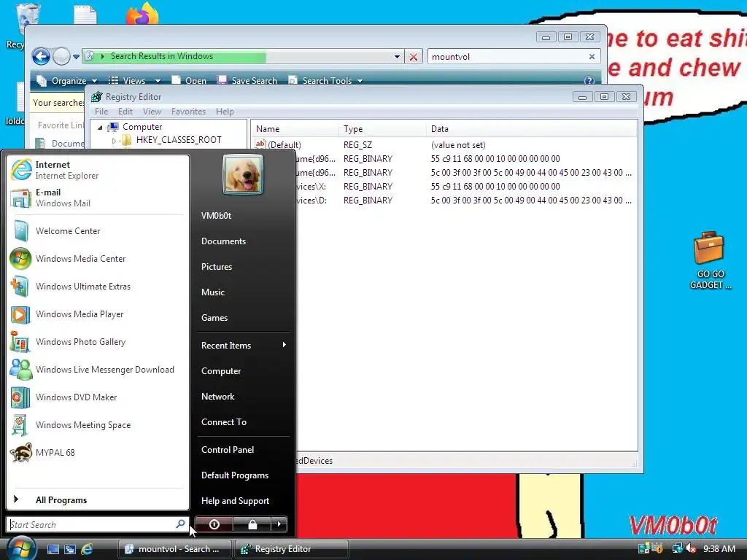Open GO GO GADGET desktop icon

point(710,260)
